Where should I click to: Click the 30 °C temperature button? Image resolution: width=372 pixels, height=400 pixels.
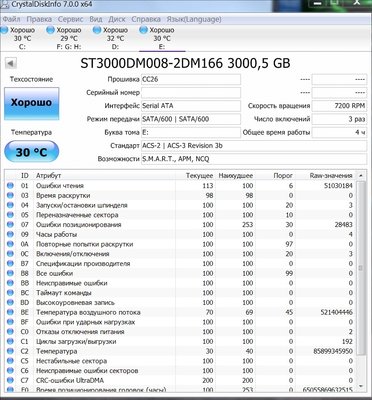[x=31, y=152]
